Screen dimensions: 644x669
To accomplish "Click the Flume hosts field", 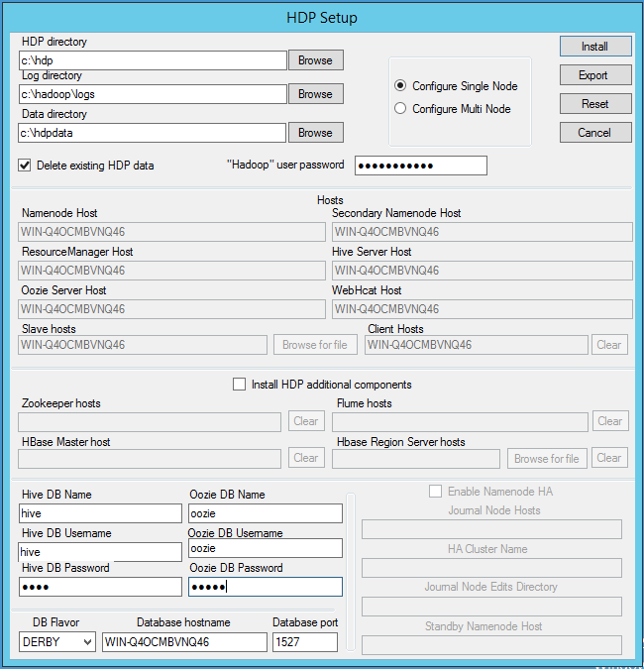I will pos(460,421).
